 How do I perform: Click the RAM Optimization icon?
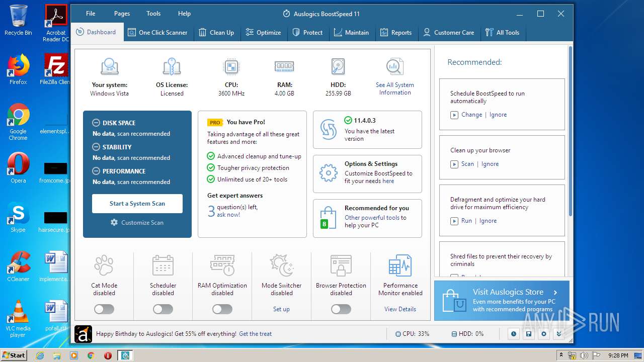222,265
